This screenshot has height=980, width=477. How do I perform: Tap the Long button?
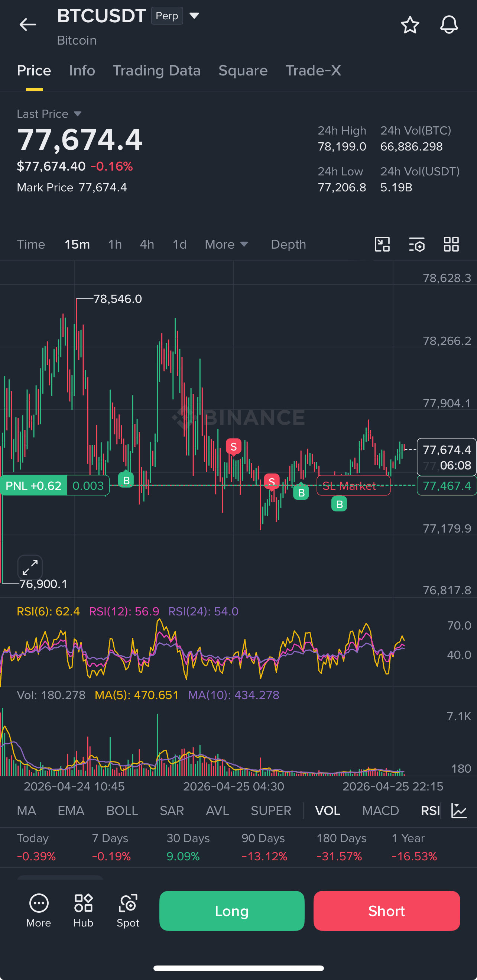(x=232, y=911)
